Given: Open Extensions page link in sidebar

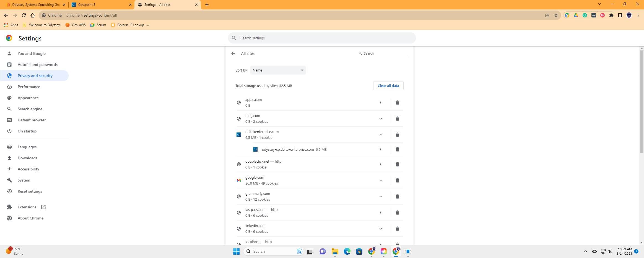Looking at the screenshot, I should 34,207.
